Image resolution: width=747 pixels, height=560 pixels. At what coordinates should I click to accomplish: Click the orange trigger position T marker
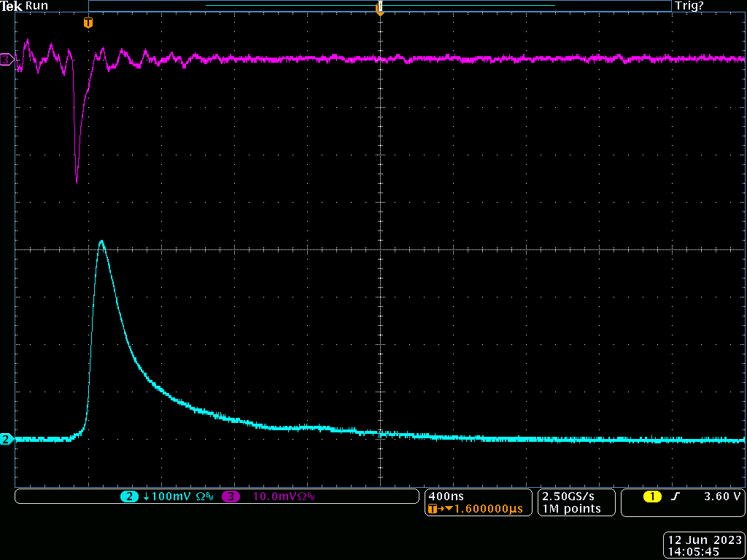88,23
